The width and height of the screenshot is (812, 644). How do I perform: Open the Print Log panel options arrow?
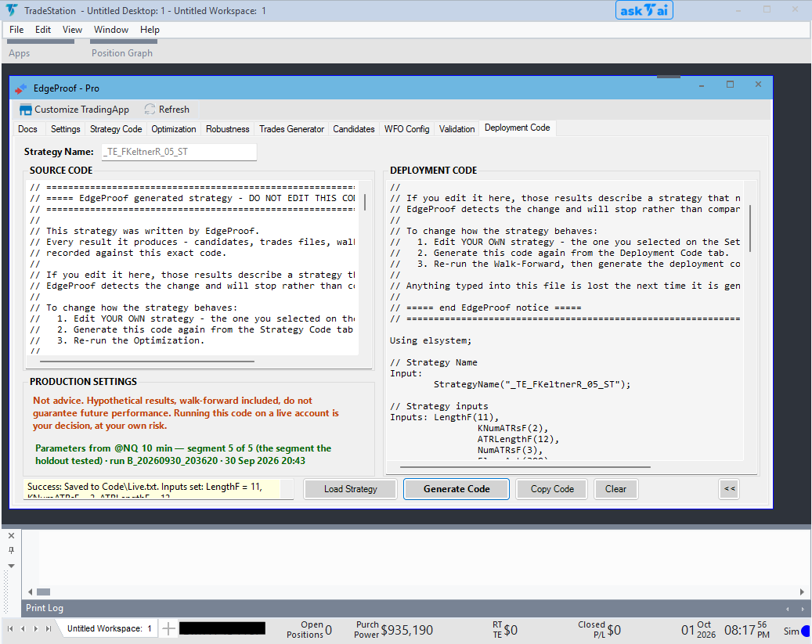click(x=12, y=566)
